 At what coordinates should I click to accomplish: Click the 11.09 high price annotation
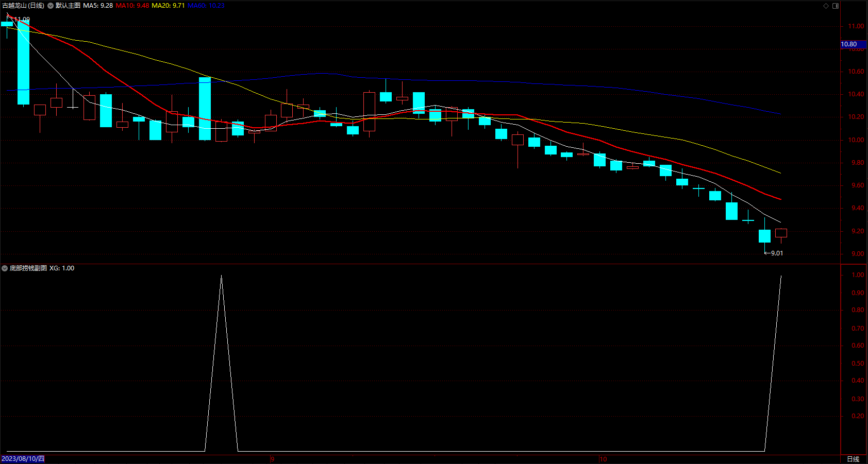pyautogui.click(x=22, y=20)
